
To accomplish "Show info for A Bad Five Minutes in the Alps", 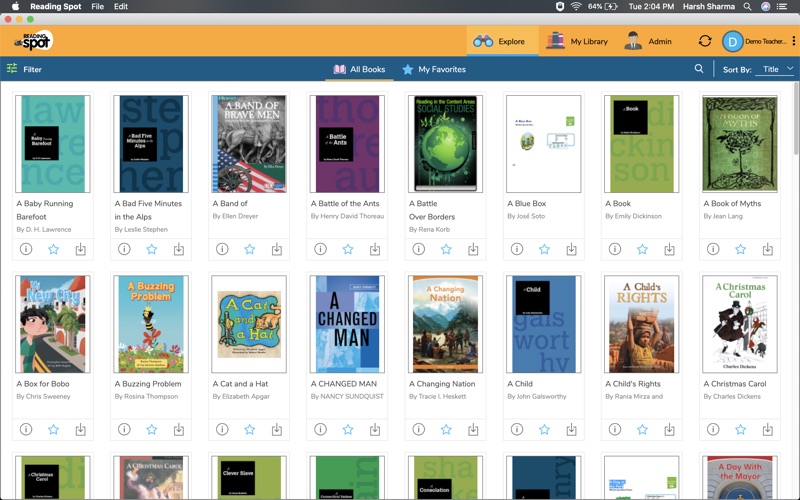I will pyautogui.click(x=124, y=249).
